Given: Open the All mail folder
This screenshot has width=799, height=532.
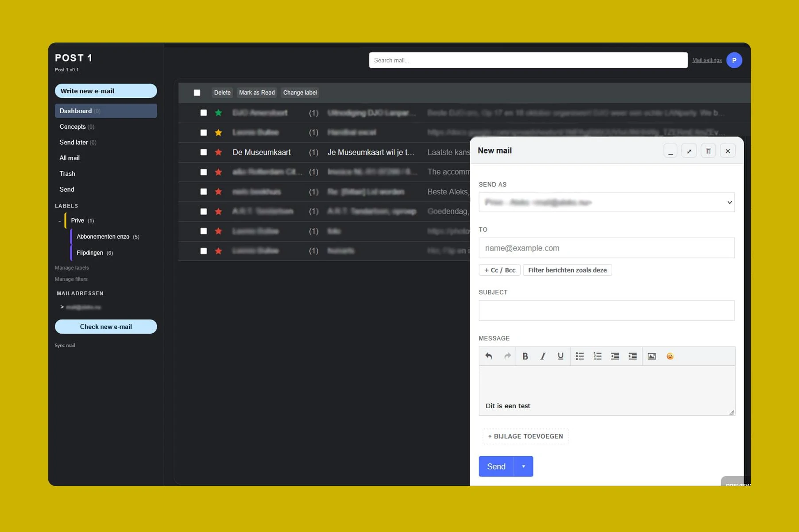Looking at the screenshot, I should pos(69,158).
